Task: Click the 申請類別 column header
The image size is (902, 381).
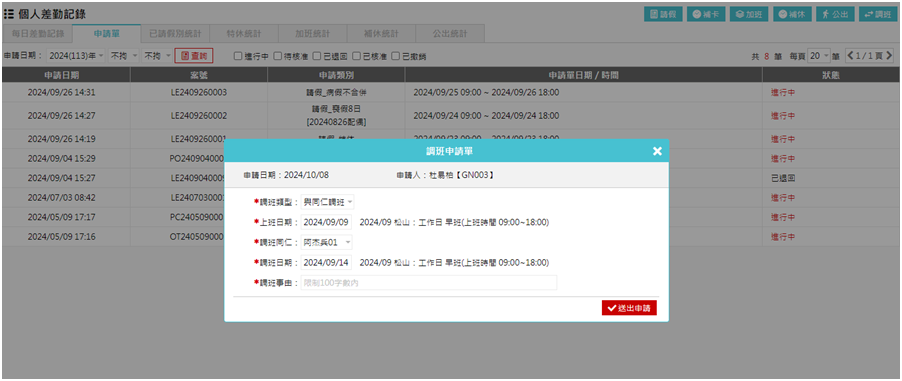Action: [336, 75]
